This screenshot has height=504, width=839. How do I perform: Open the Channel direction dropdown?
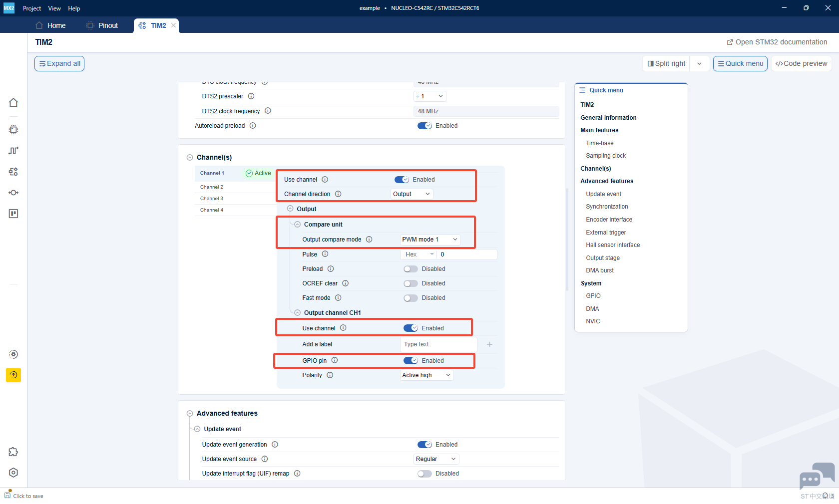412,194
